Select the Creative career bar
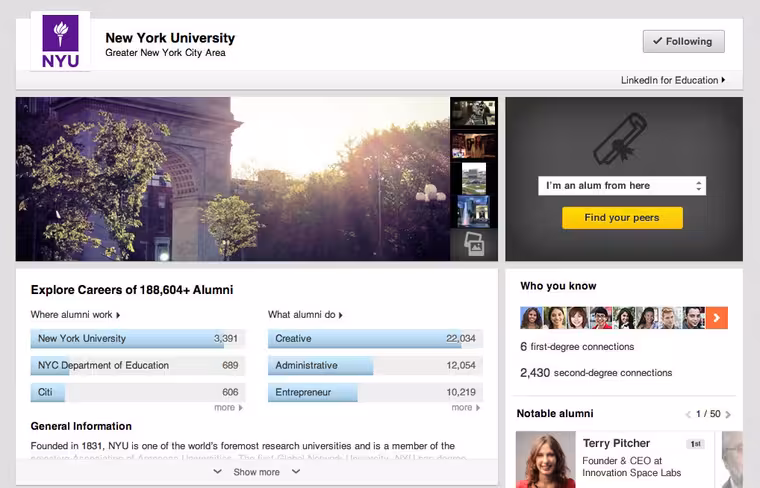 tap(375, 338)
